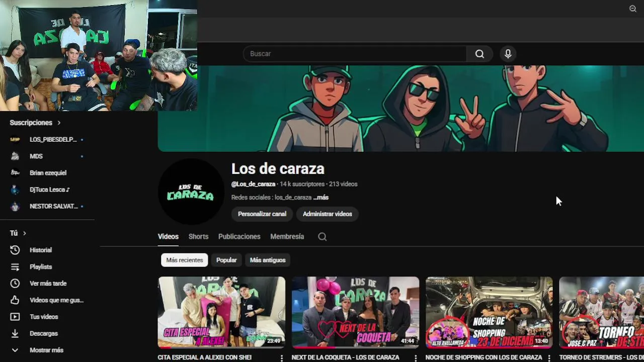Open DjTuca Lesca channel avatar
Screen dimensions: 644x362
[x=15, y=190]
